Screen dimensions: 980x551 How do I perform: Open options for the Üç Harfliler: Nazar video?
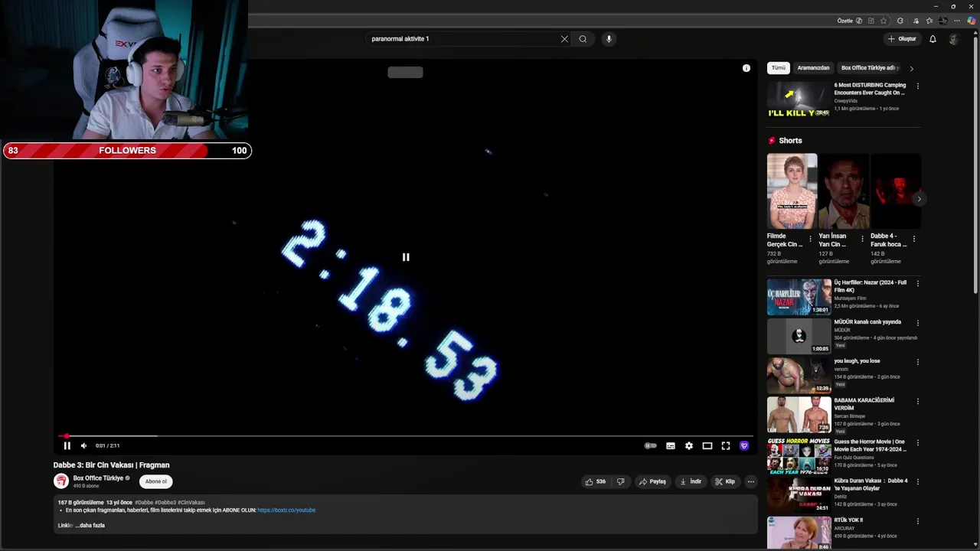point(917,284)
